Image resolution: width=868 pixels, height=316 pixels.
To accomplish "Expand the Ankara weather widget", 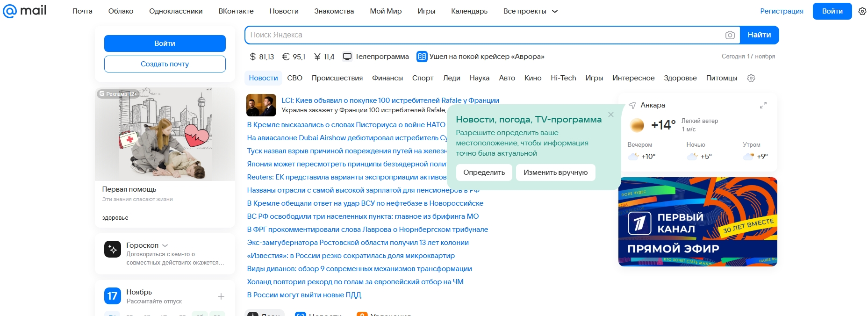I will click(763, 106).
